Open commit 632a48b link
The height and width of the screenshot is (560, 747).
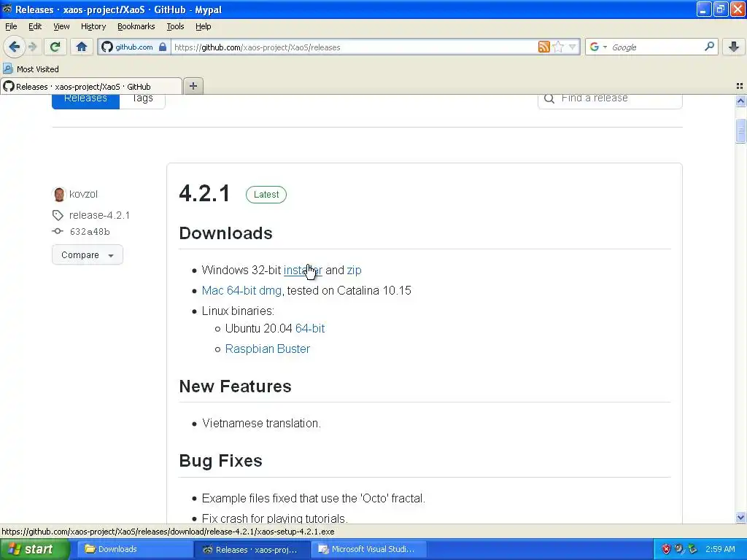tap(90, 232)
